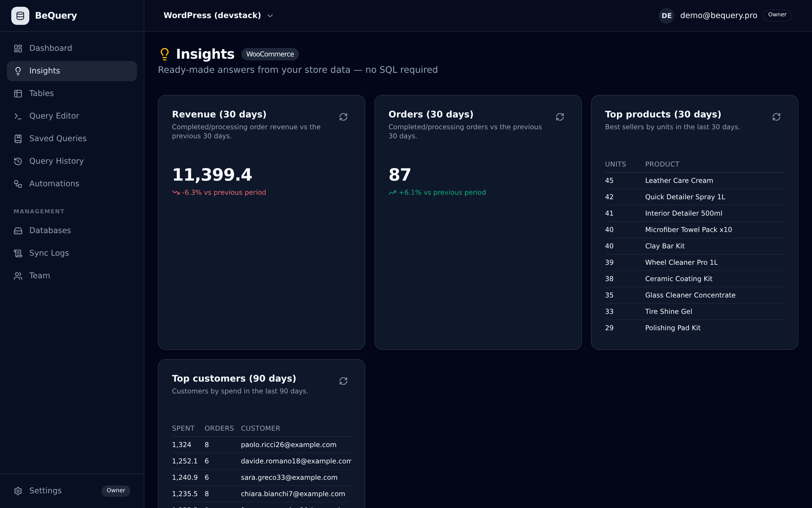The width and height of the screenshot is (812, 508).
Task: Expand the WordPress (devstack) database selector
Action: 219,16
